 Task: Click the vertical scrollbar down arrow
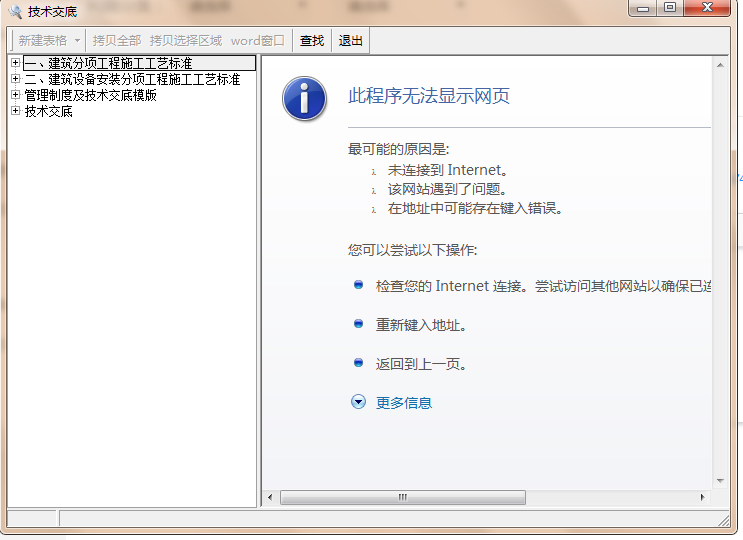[719, 481]
